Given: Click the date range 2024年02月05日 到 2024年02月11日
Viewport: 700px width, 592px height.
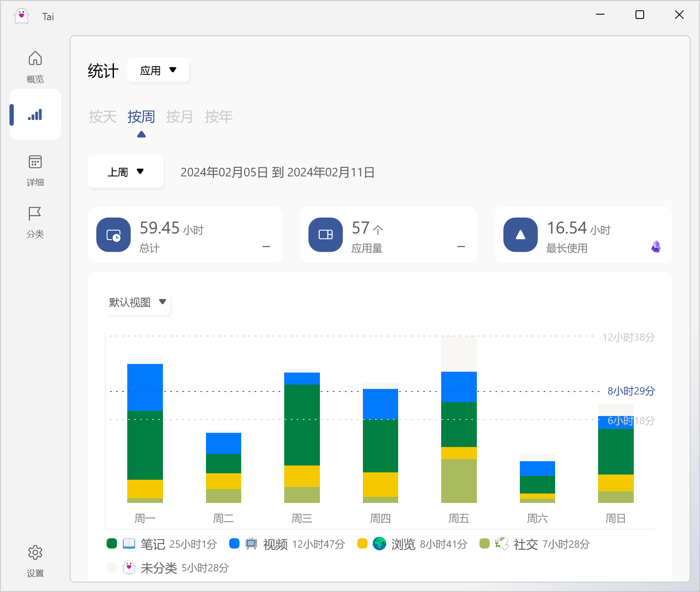Looking at the screenshot, I should click(277, 172).
